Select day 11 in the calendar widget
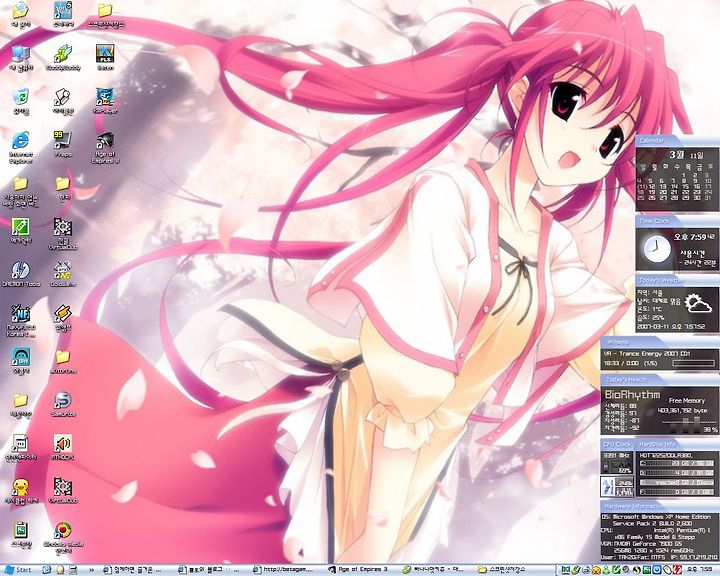Screen dimensions: 720x576 (x=642, y=187)
